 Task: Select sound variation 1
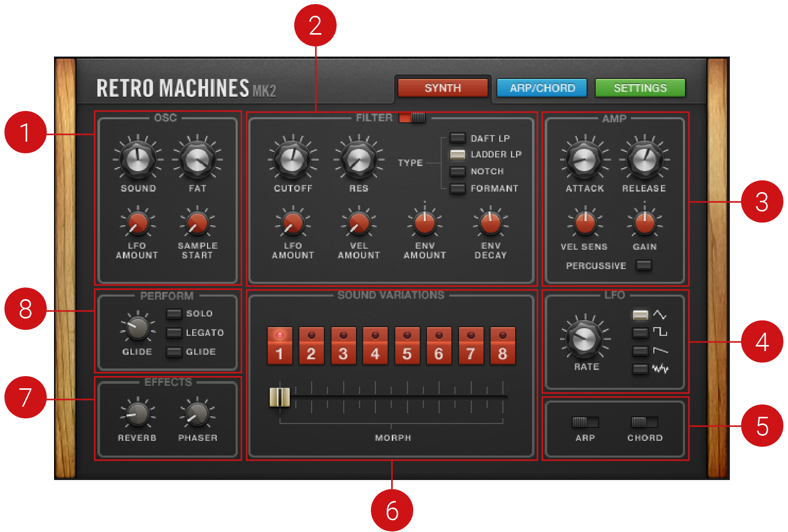279,346
